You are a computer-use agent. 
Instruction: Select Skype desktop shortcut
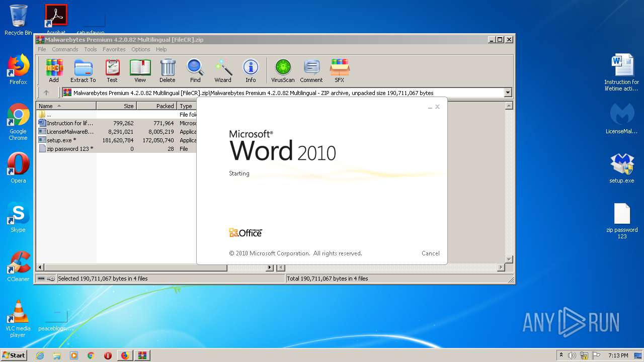(x=18, y=217)
